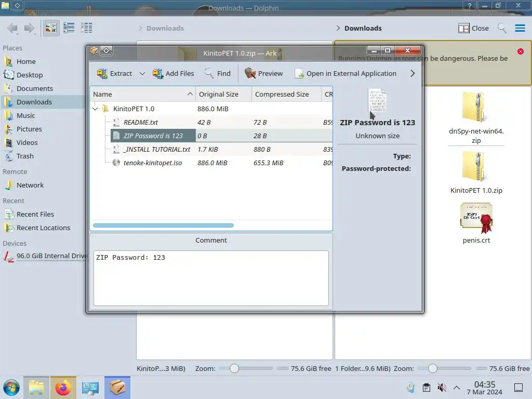532x399 pixels.
Task: Click show desktop button
Action: coord(518,388)
